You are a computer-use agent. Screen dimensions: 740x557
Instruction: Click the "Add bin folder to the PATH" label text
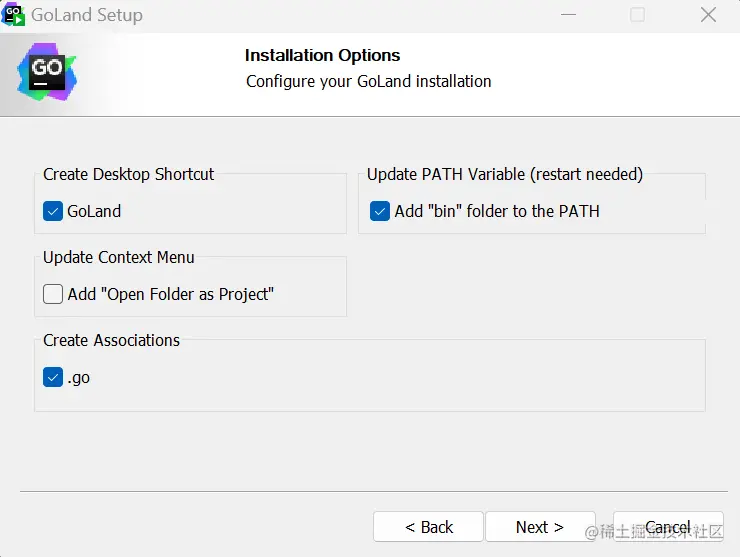pyautogui.click(x=497, y=211)
